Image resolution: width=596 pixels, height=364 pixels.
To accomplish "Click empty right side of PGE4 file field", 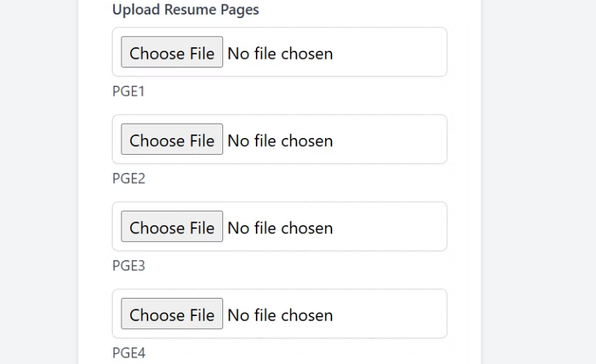I will point(392,314).
